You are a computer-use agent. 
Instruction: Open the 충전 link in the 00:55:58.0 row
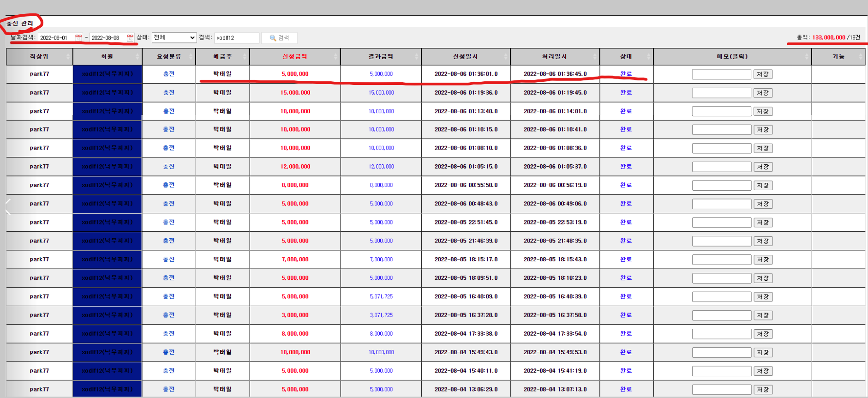point(169,185)
